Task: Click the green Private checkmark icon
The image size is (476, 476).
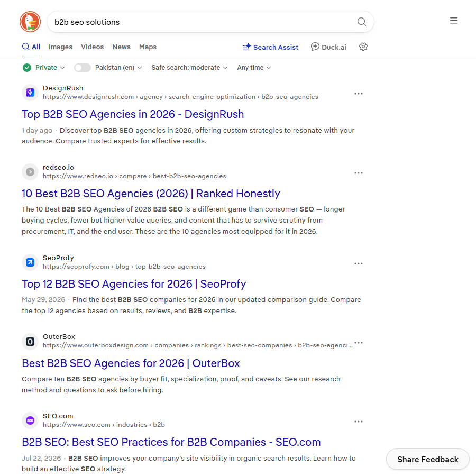Action: tap(27, 67)
